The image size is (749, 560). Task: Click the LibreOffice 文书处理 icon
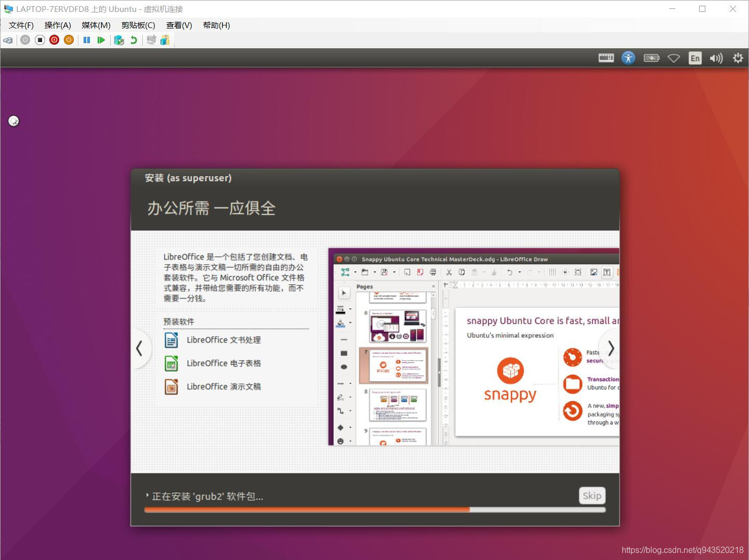tap(171, 340)
